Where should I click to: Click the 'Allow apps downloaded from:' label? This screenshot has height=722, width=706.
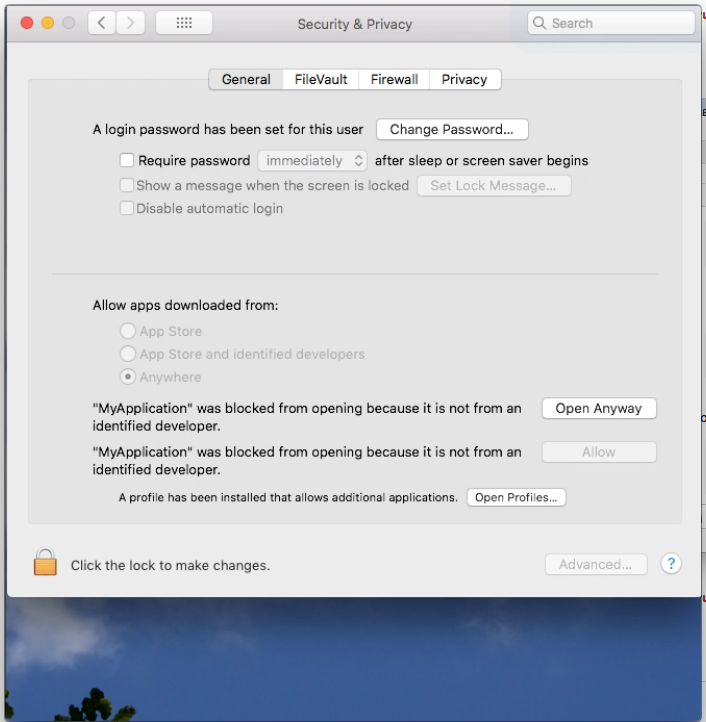pos(185,305)
